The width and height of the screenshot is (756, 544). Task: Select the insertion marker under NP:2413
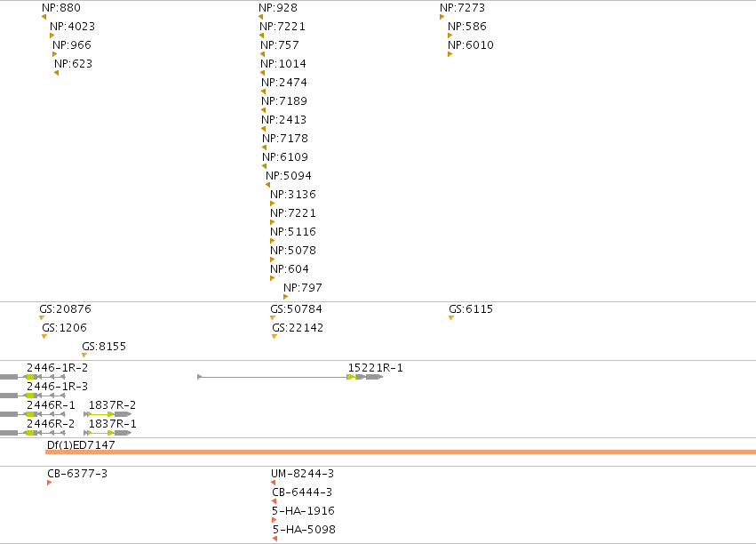[263, 129]
